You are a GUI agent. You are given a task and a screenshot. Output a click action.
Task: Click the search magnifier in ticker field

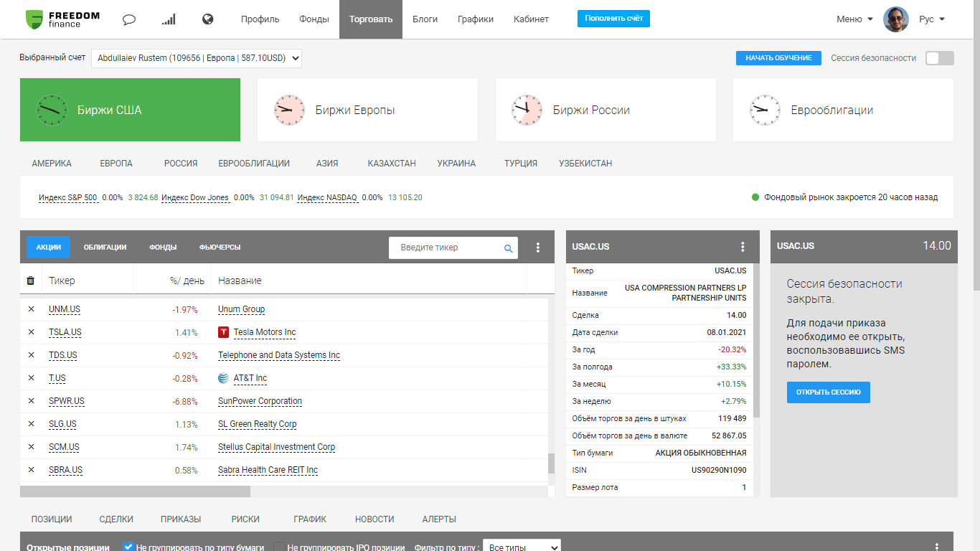click(509, 248)
